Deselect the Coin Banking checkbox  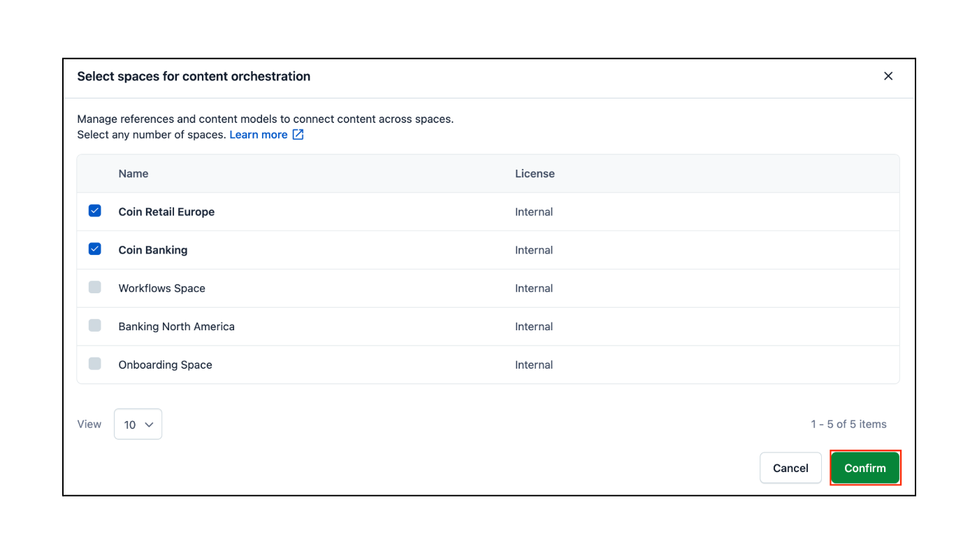[95, 249]
